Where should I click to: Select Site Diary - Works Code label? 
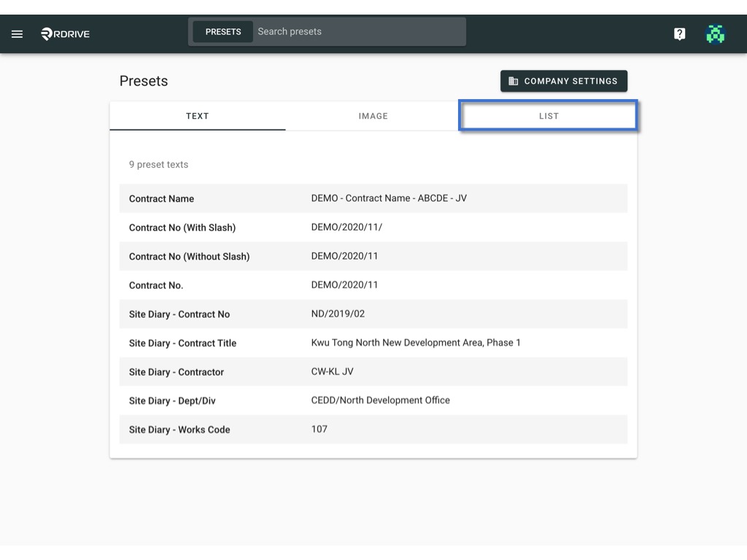(179, 429)
